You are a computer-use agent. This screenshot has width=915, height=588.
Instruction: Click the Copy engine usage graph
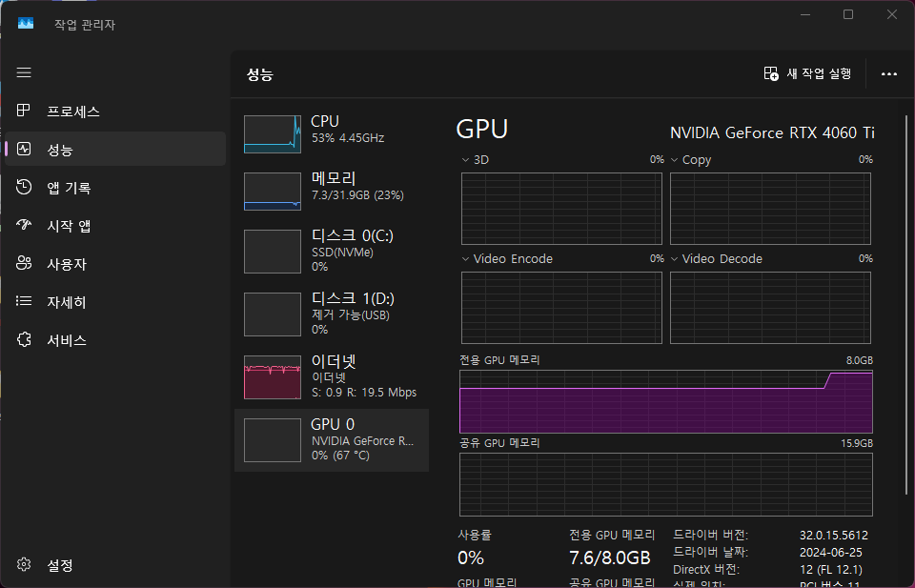(770, 209)
